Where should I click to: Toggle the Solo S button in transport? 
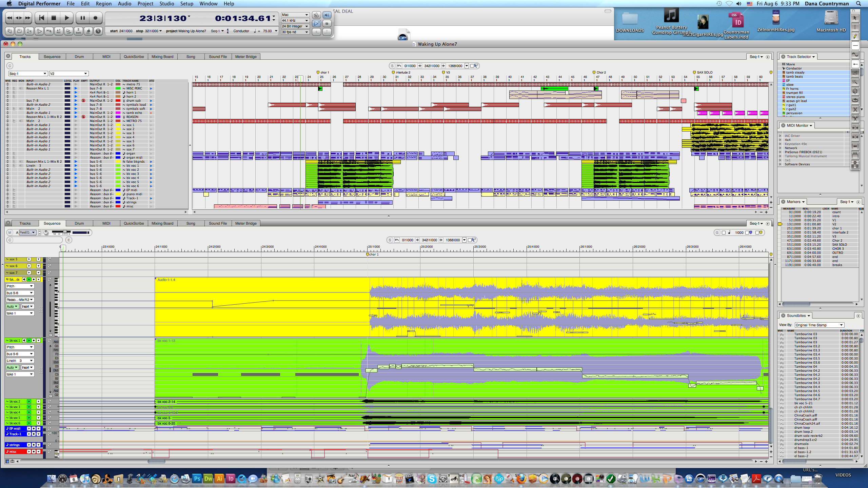point(327,23)
